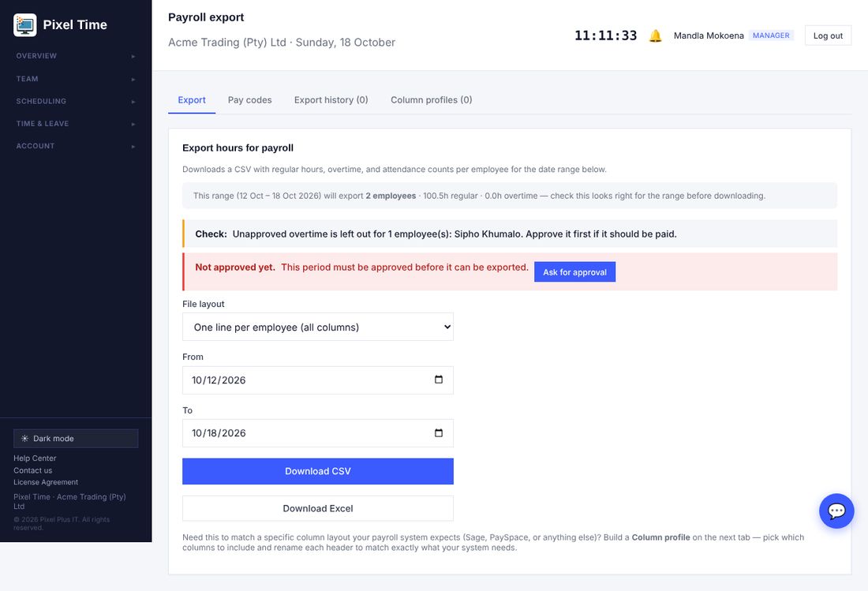Open calendar picker in From date field
Screen dimensions: 868x591
(439, 380)
